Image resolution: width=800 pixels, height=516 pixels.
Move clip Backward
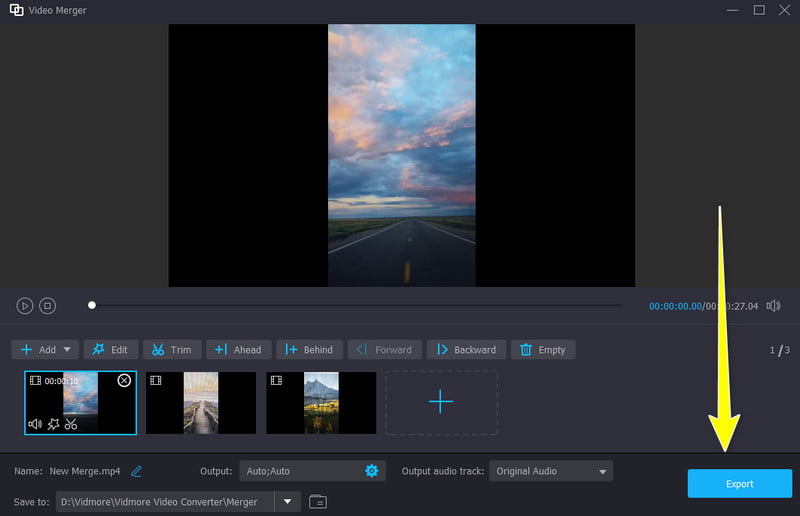(466, 350)
